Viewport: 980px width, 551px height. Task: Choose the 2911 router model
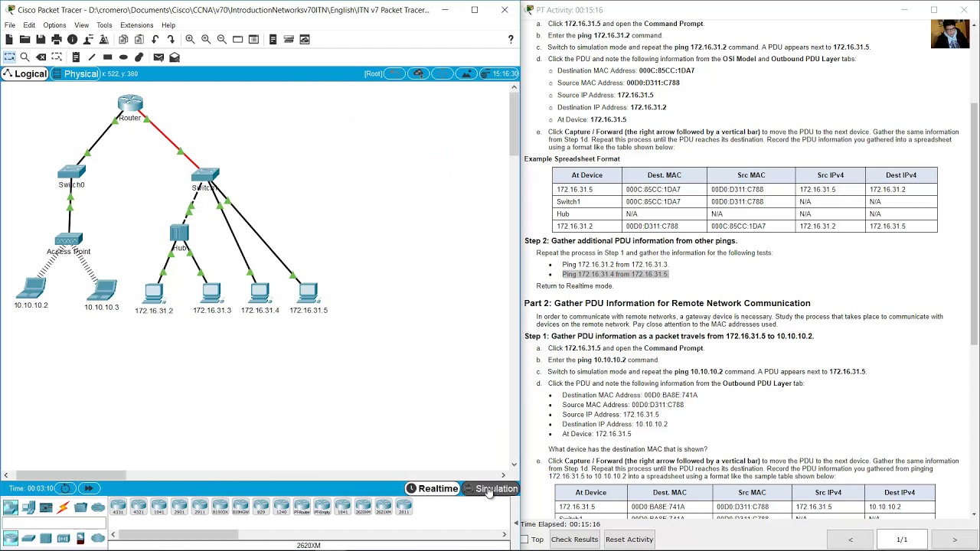coord(200,507)
